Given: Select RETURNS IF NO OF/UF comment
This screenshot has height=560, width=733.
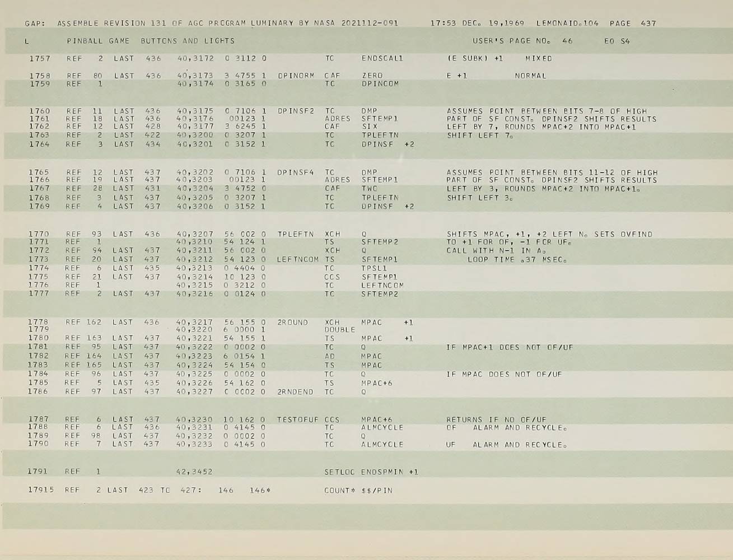Looking at the screenshot, I should pos(496,419).
